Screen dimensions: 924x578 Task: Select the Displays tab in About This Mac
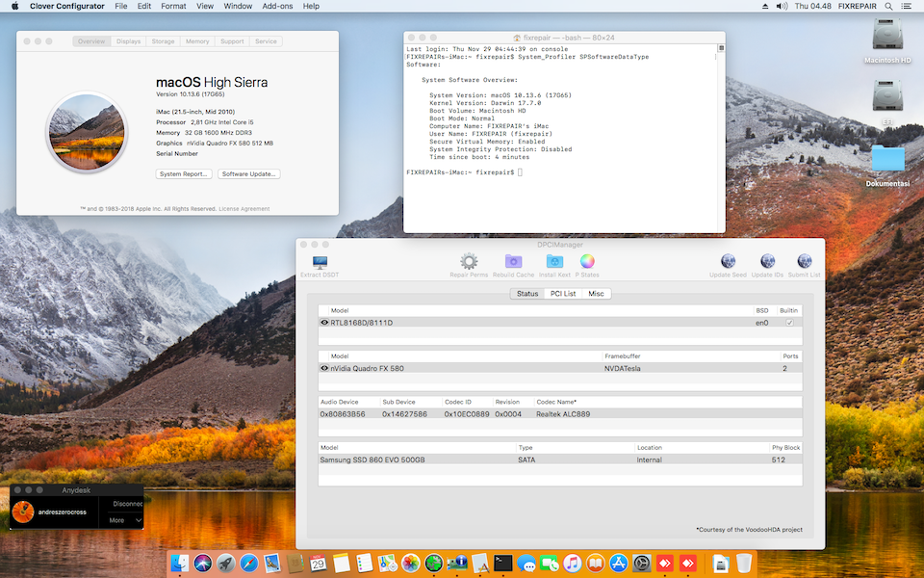129,41
